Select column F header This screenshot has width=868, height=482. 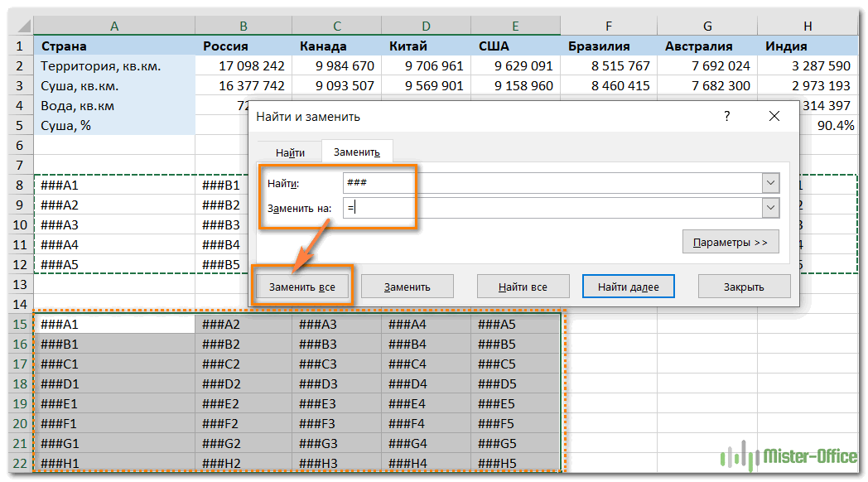tap(609, 27)
